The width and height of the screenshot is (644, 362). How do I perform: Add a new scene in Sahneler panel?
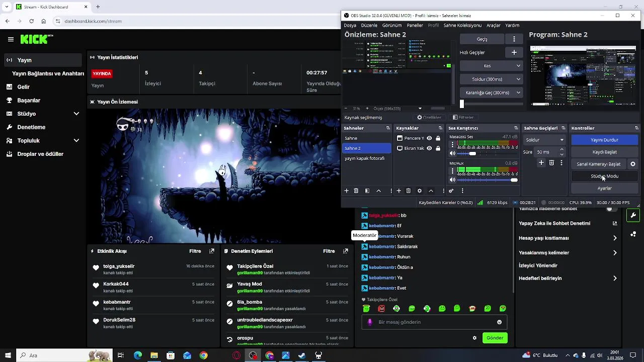click(346, 191)
